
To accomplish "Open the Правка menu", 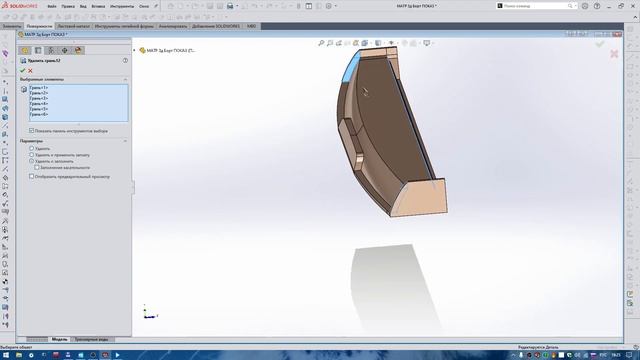I will [x=68, y=7].
